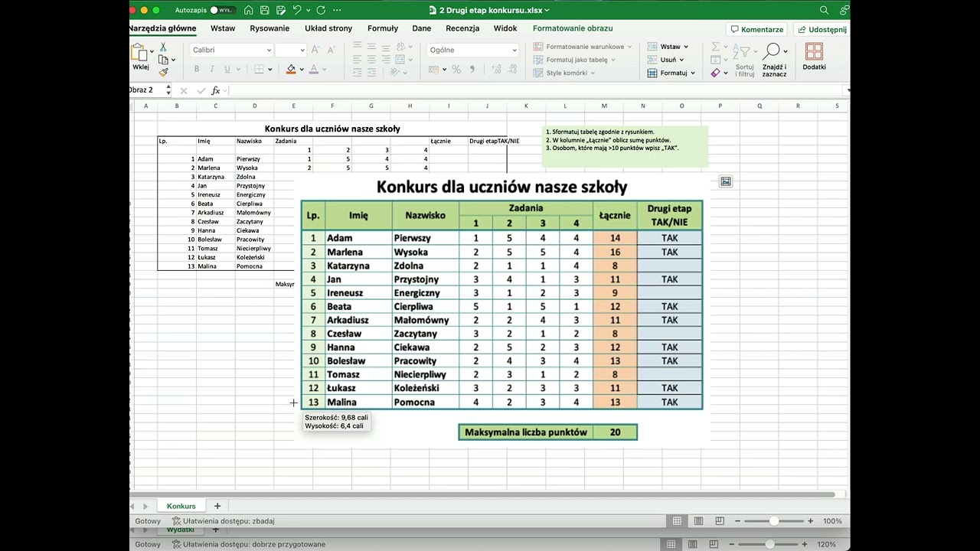Open Formatuj jako tabelę gallery
The width and height of the screenshot is (980, 551).
coord(574,60)
